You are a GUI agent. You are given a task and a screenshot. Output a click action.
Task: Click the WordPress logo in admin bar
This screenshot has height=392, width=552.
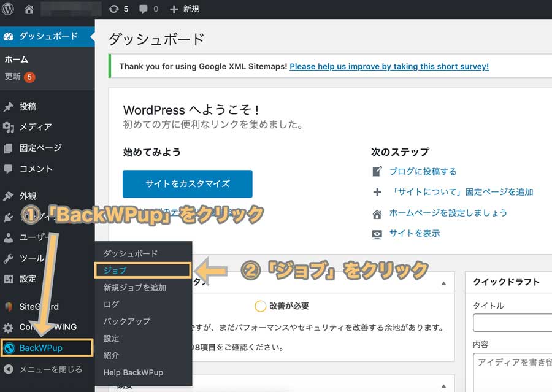8,9
